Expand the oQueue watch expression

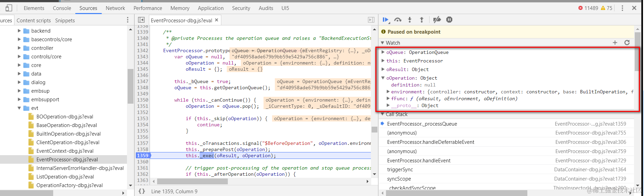pos(383,52)
